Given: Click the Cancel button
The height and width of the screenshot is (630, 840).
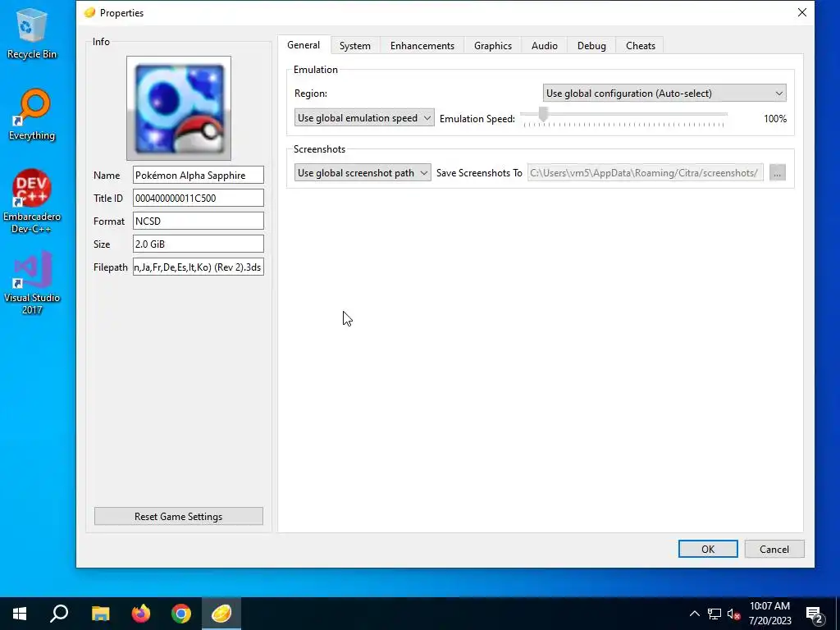Looking at the screenshot, I should tap(774, 549).
